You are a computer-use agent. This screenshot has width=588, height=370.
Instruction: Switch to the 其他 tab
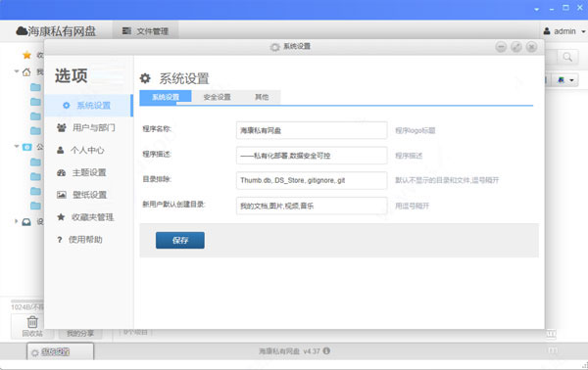(262, 97)
